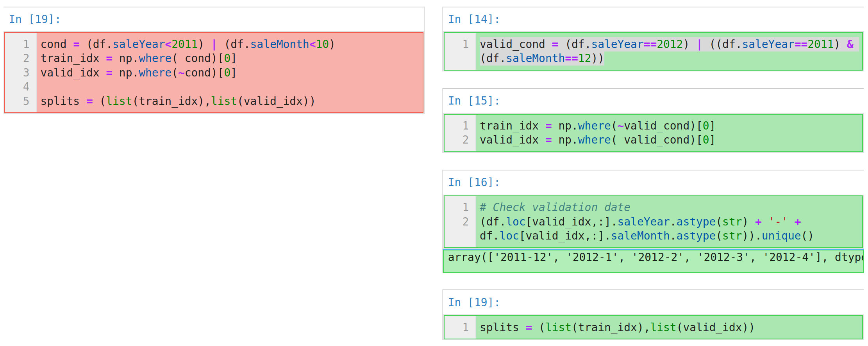Viewport: 868px width, 346px height.
Task: Click output array starting with '2011-12'
Action: pyautogui.click(x=655, y=257)
